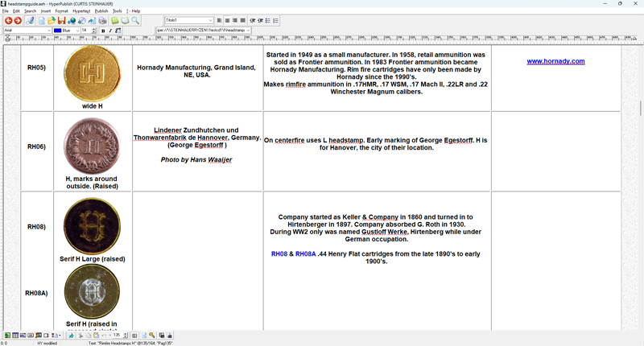This screenshot has width=644, height=346.
Task: Open a file with folder icon
Action: [x=52, y=21]
